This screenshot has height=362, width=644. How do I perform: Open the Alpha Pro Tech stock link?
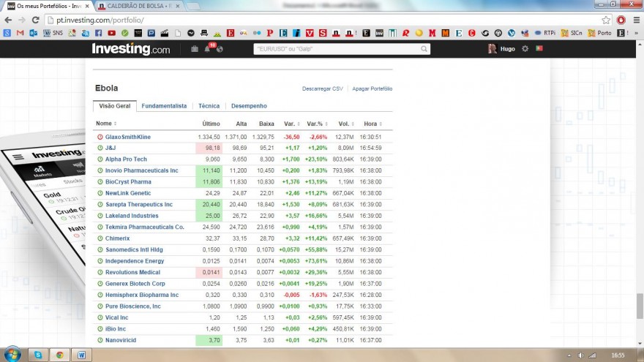[126, 159]
